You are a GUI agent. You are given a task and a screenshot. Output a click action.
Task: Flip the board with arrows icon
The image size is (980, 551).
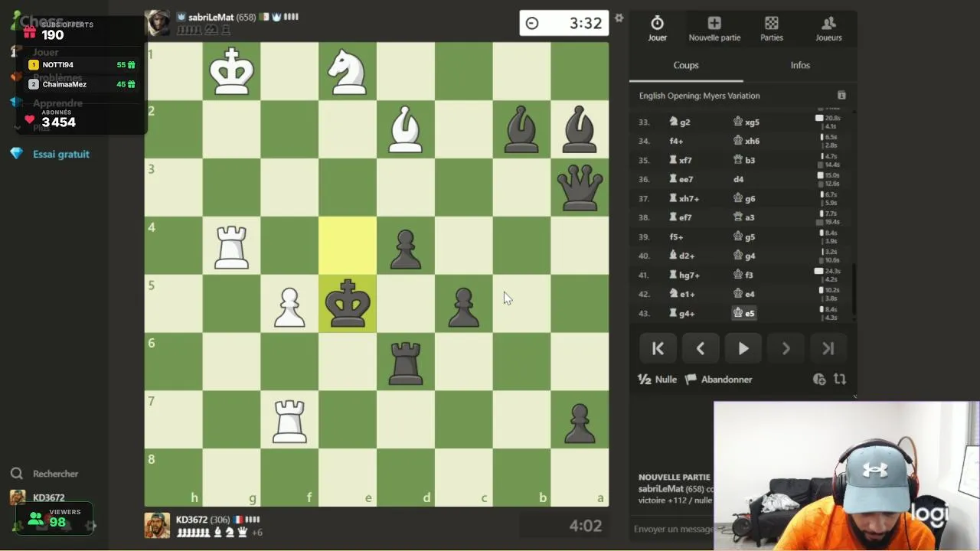840,379
